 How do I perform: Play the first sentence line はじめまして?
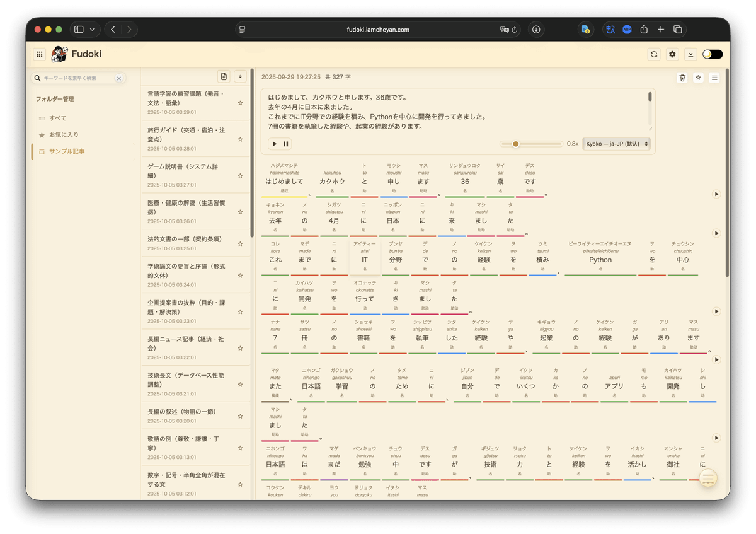pyautogui.click(x=716, y=194)
